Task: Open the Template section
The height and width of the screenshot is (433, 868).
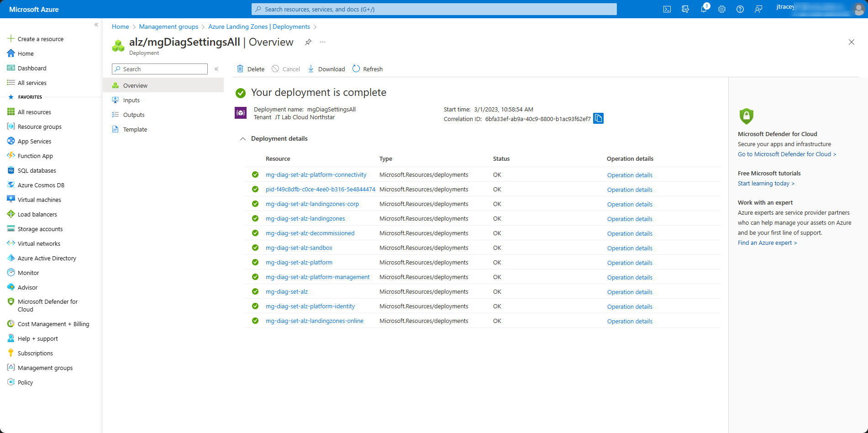Action: point(135,129)
